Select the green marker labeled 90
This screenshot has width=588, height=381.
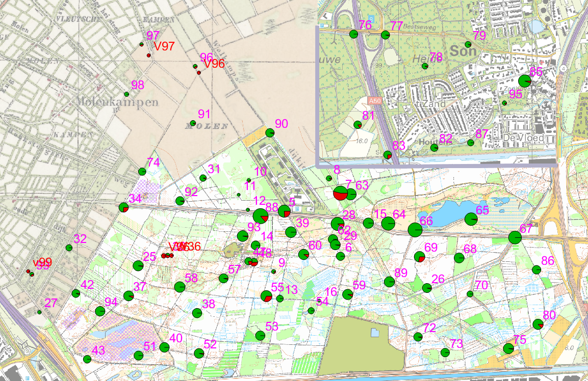pyautogui.click(x=270, y=133)
